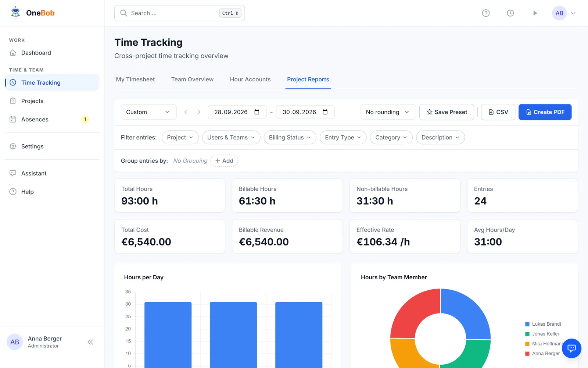Viewport: 588px width, 368px height.
Task: Click the Projects clipboard icon in the sidebar
Action: pos(13,101)
